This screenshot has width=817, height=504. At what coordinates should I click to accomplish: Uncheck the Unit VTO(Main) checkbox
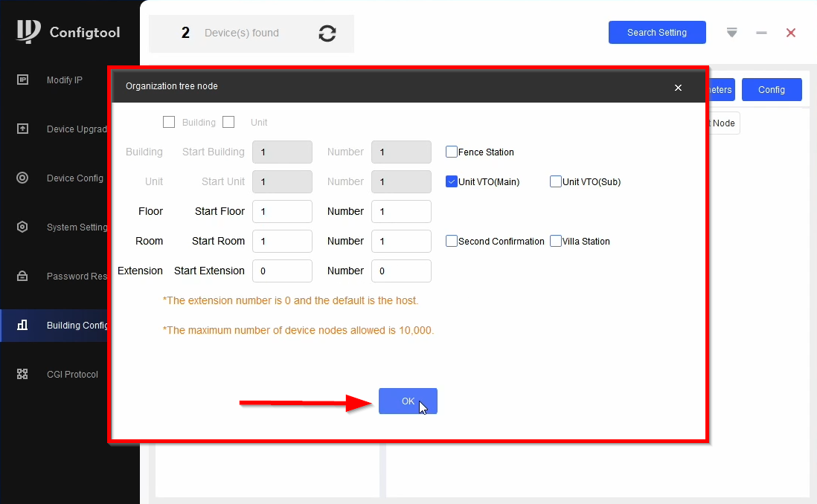[x=451, y=181]
